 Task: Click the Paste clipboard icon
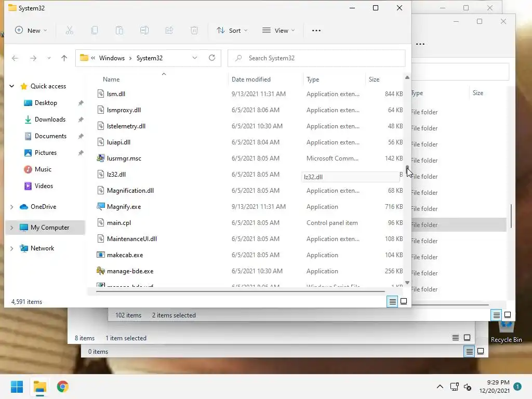[x=119, y=31]
